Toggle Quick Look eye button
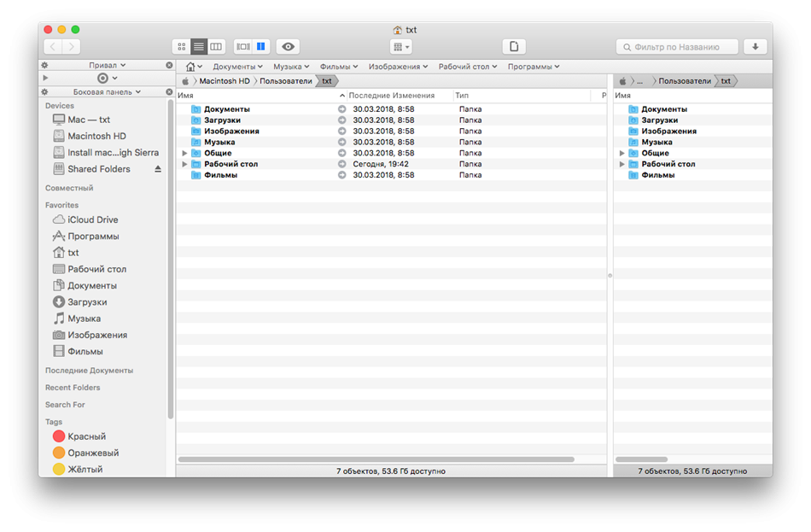Viewport: 811px width, 532px height. 288,47
